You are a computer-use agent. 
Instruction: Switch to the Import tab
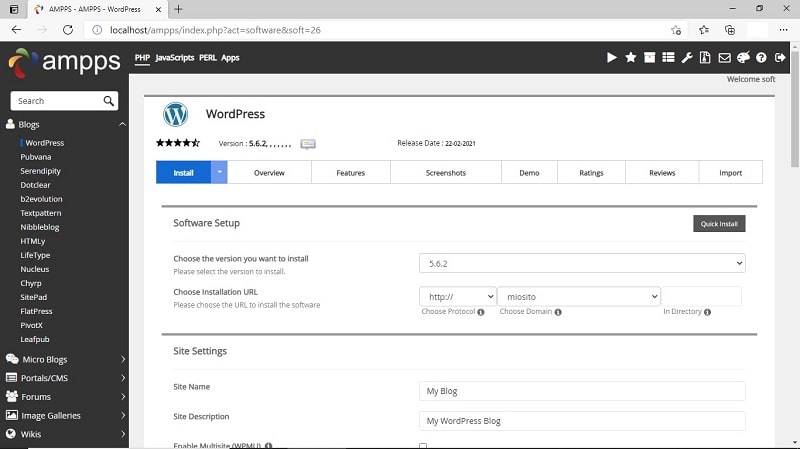pos(731,172)
